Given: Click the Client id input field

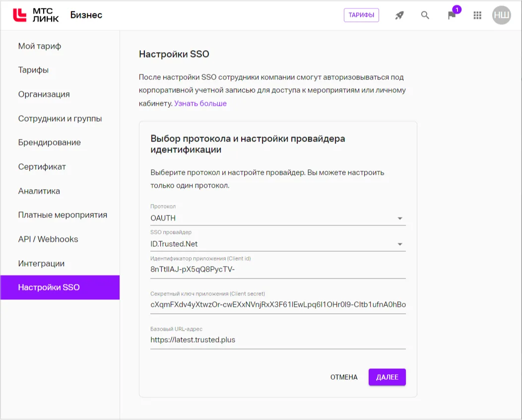Looking at the screenshot, I should tap(278, 269).
